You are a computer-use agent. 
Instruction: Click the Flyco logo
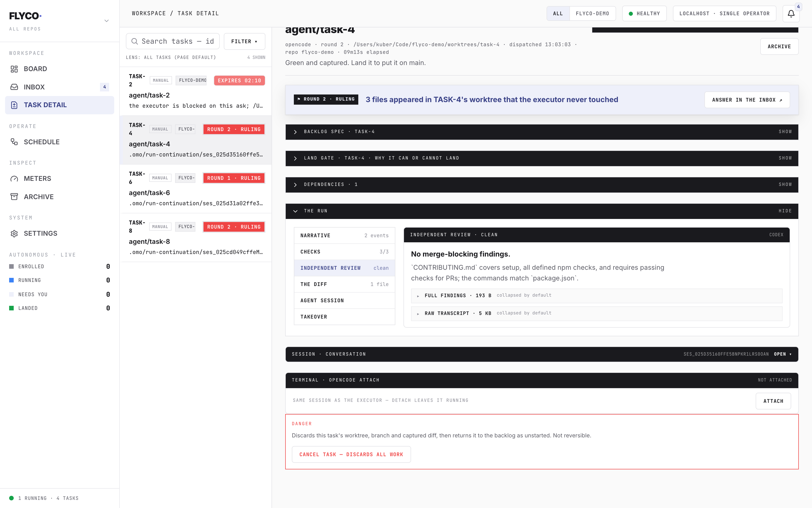pyautogui.click(x=25, y=16)
